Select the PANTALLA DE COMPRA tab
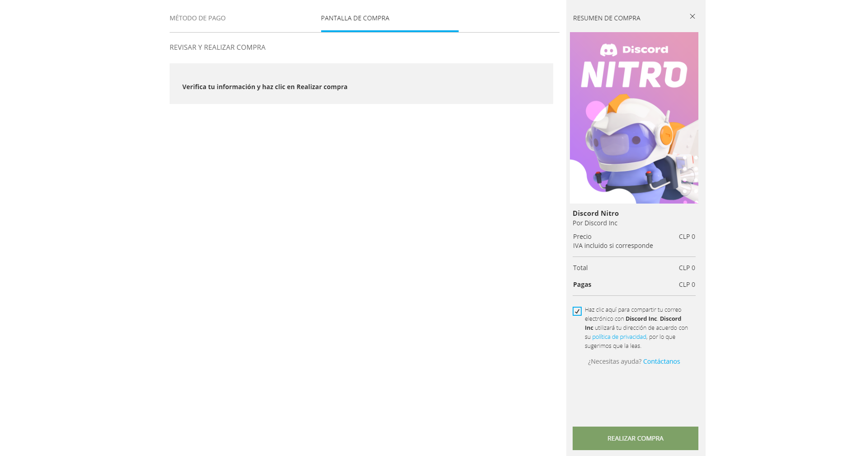This screenshot has height=456, width=868. click(x=355, y=18)
